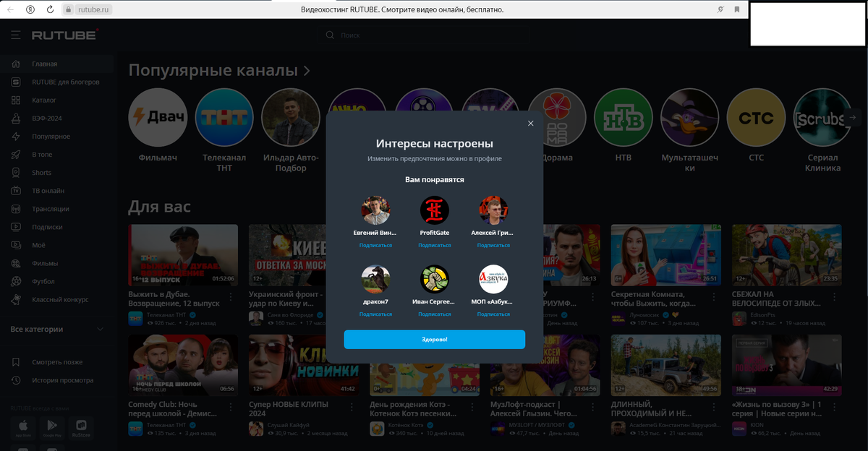Open the НТВ channel
This screenshot has width=868, height=451.
click(623, 117)
